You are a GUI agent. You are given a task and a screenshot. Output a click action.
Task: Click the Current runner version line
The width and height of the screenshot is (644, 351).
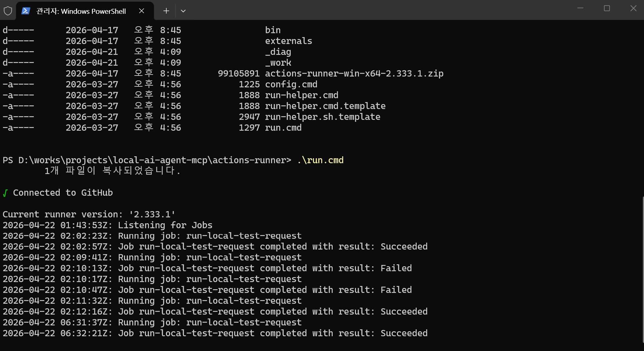coord(89,214)
